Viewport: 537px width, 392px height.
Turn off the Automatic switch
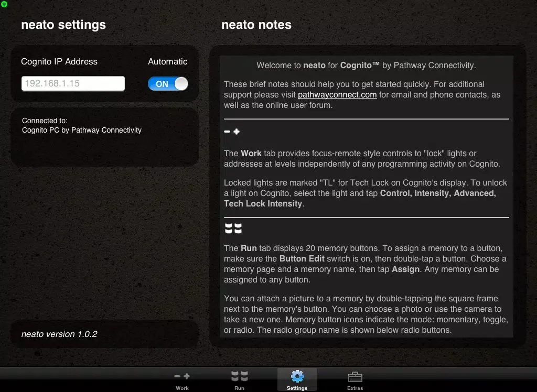168,83
